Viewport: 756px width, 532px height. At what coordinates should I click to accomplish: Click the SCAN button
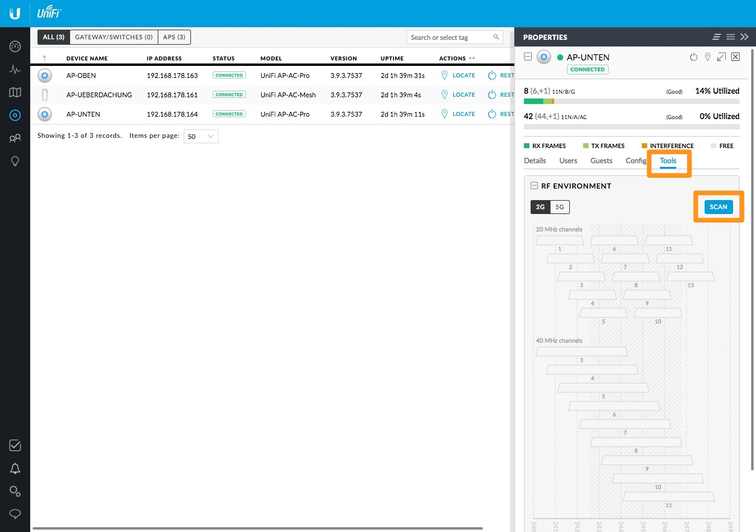coord(719,207)
